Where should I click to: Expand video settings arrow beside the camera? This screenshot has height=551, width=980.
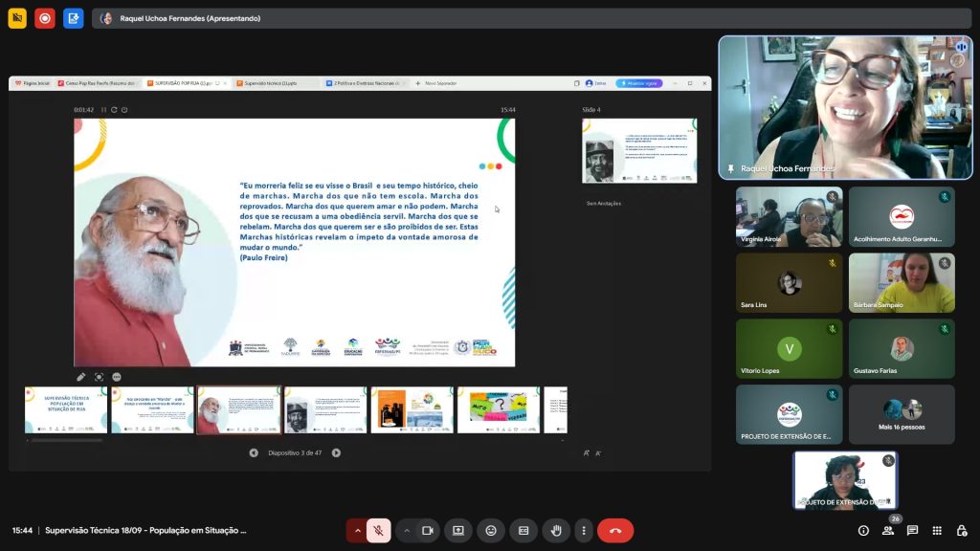pos(407,530)
